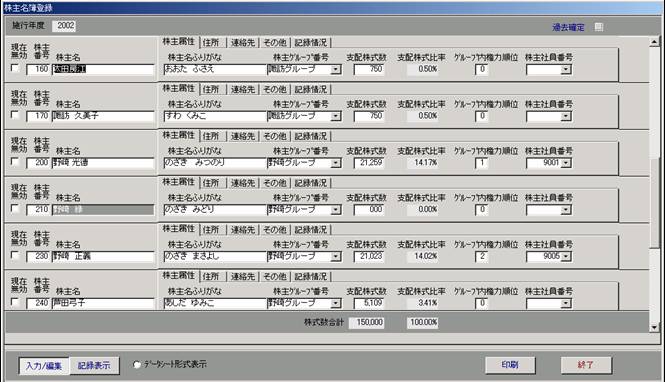Click the 印刷 button
Image resolution: width=665 pixels, height=382 pixels.
tap(510, 365)
